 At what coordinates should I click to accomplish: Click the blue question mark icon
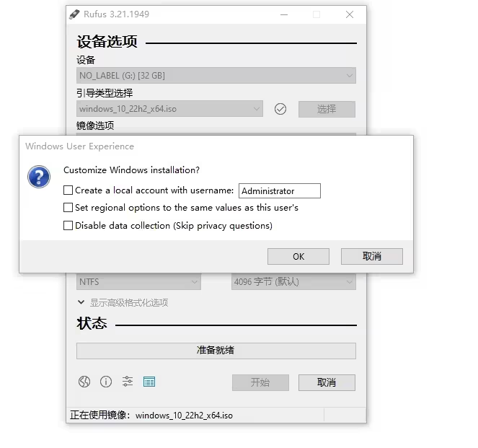tap(39, 177)
